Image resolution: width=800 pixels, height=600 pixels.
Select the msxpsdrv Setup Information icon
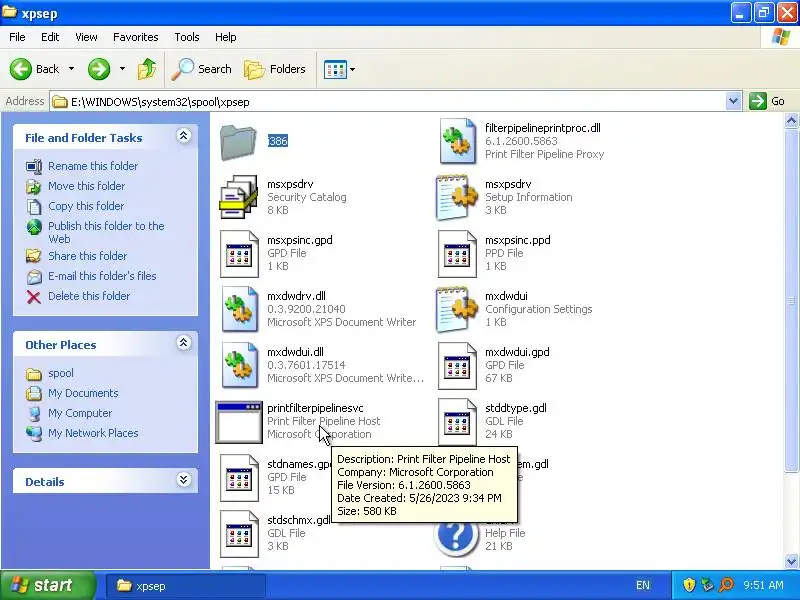tap(457, 197)
